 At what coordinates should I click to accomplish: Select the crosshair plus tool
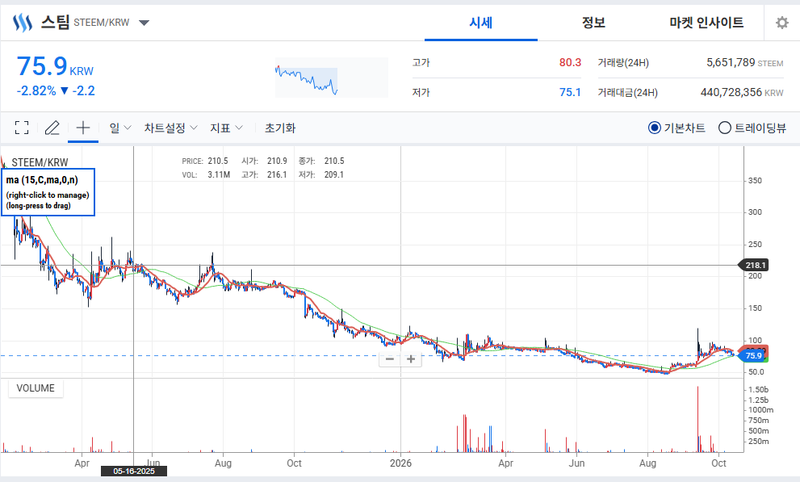pos(83,128)
